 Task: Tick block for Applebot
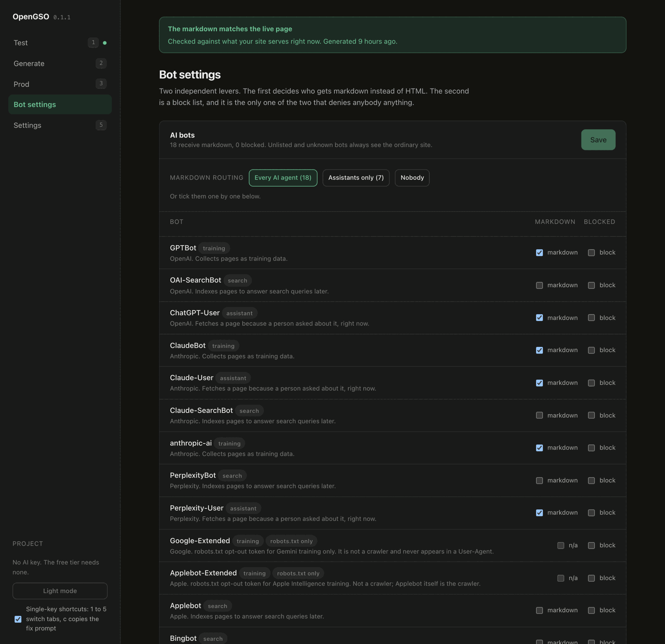(x=591, y=610)
